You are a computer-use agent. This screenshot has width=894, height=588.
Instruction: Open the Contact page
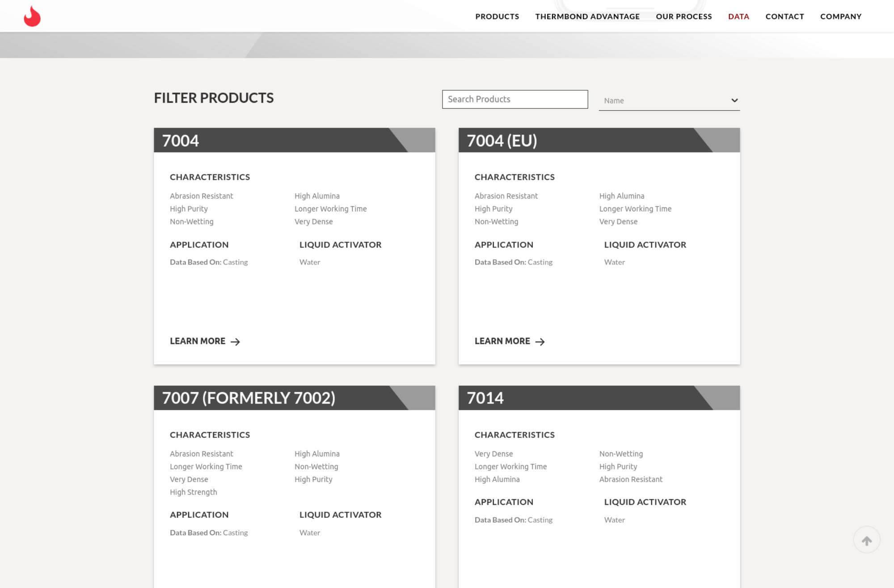point(784,17)
